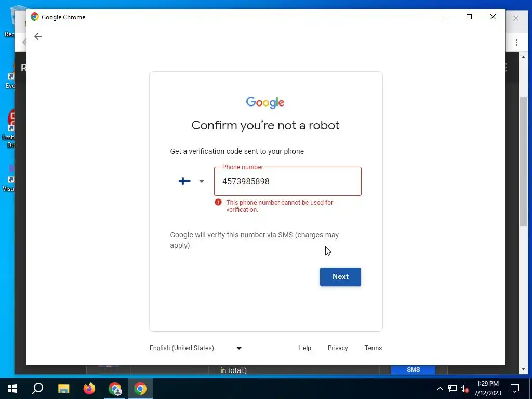Click the scroll up arrow in background window
Screen dimensions: 532x399
click(x=523, y=57)
